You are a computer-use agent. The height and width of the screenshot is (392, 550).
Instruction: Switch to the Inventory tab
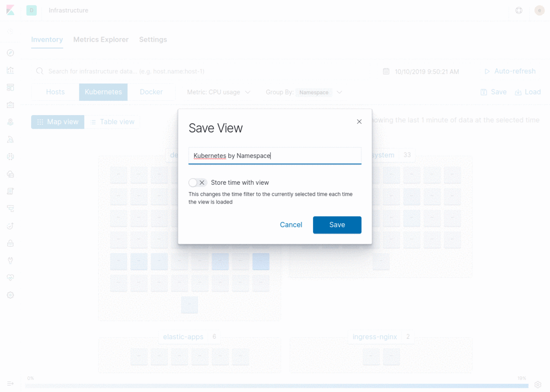[47, 39]
